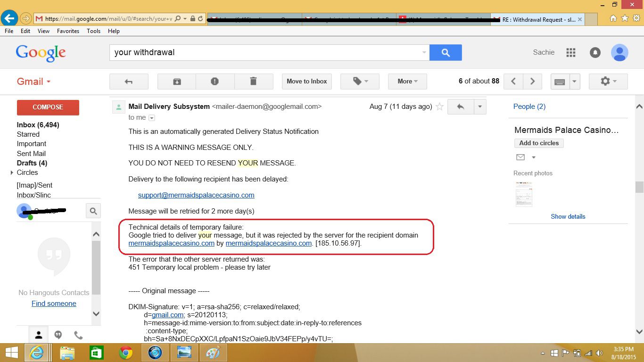
Task: Open Paint from the taskbar
Action: [x=213, y=353]
